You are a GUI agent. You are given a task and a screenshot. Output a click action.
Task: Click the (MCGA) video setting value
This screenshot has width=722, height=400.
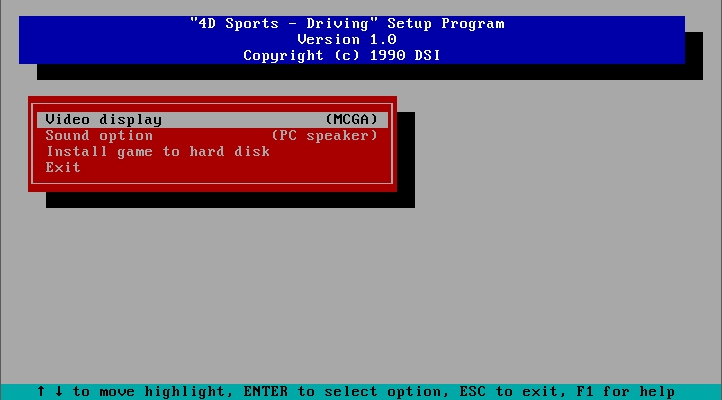351,120
